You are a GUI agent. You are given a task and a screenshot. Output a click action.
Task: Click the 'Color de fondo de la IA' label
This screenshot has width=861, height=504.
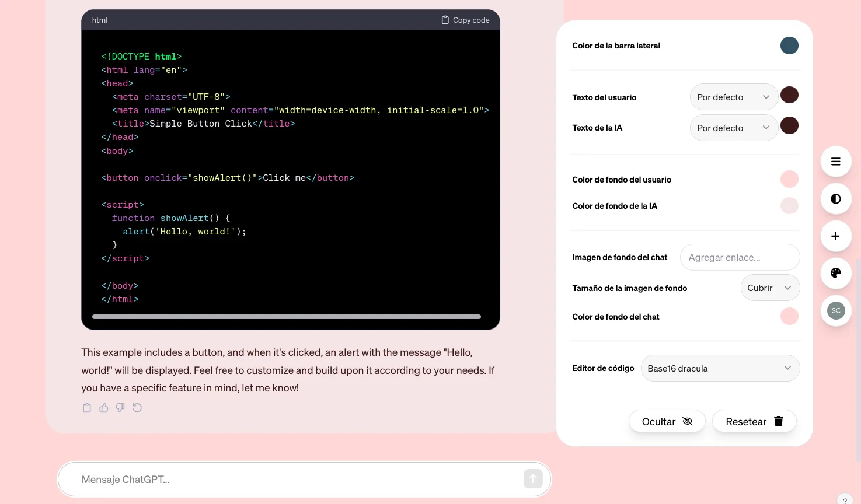(x=615, y=206)
